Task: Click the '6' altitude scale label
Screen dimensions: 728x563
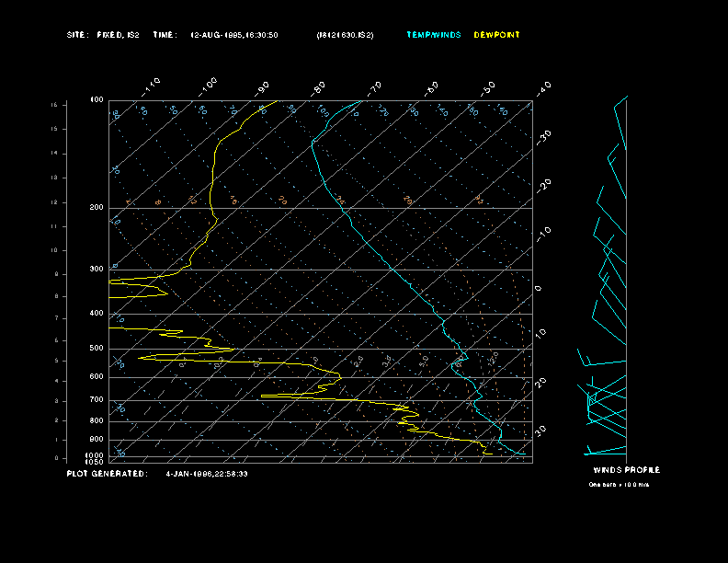Action: tap(57, 340)
